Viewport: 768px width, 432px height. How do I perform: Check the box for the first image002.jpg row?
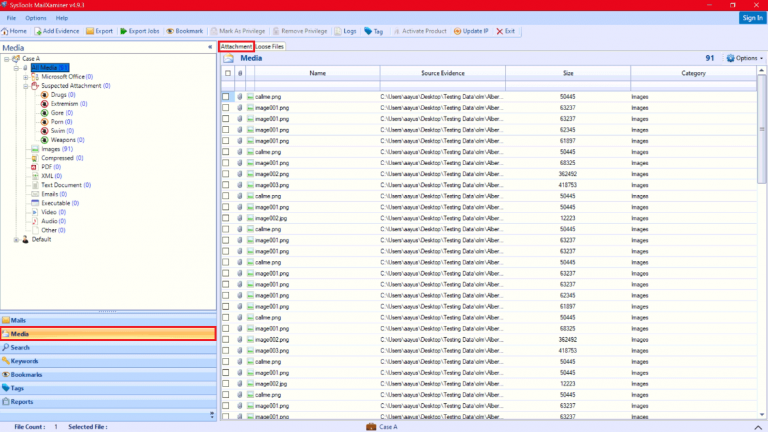coord(226,218)
